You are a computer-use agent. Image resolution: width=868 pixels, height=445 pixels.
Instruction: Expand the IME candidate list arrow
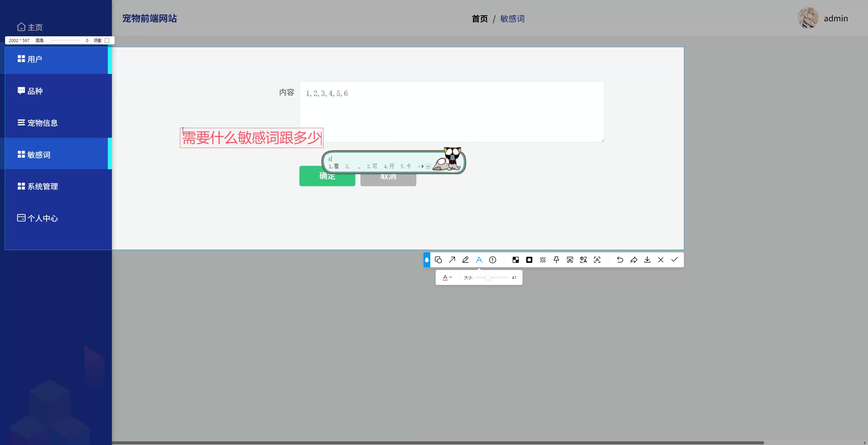point(429,167)
